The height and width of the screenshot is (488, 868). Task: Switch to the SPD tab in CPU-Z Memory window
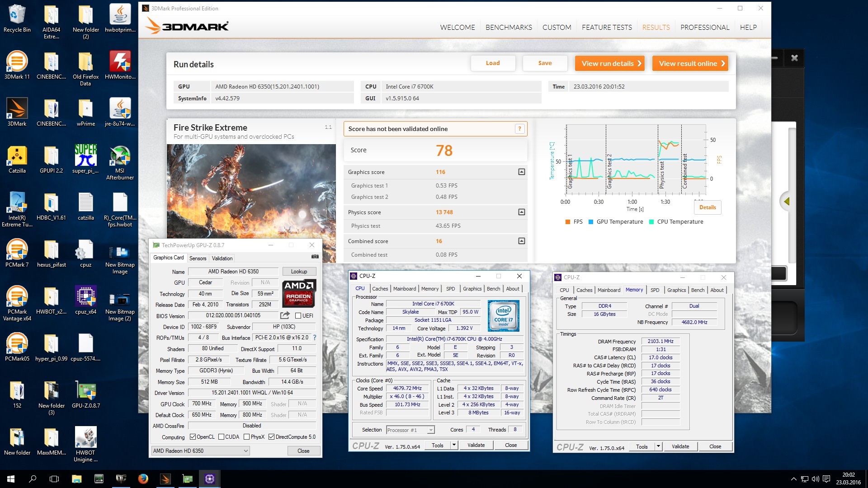655,290
